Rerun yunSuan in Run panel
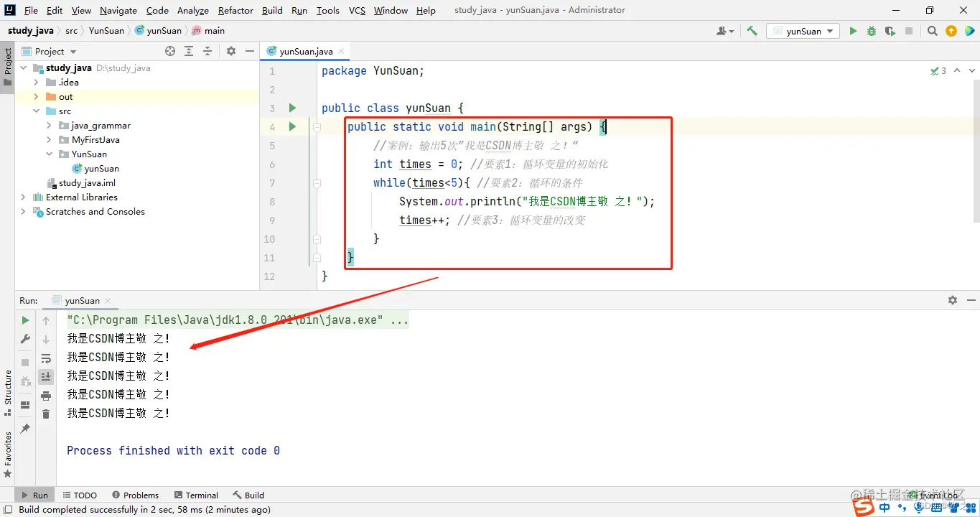980x517 pixels. pyautogui.click(x=25, y=320)
